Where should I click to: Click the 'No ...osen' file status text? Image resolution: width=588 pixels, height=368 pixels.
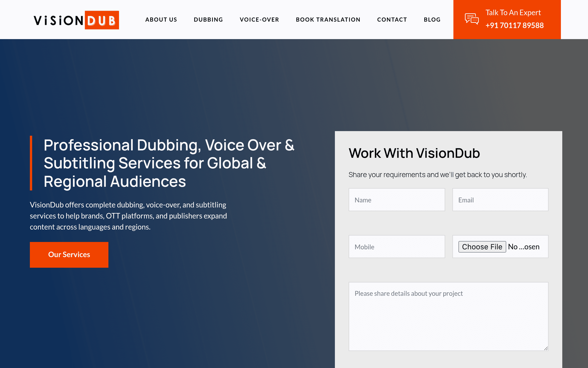[x=524, y=247]
